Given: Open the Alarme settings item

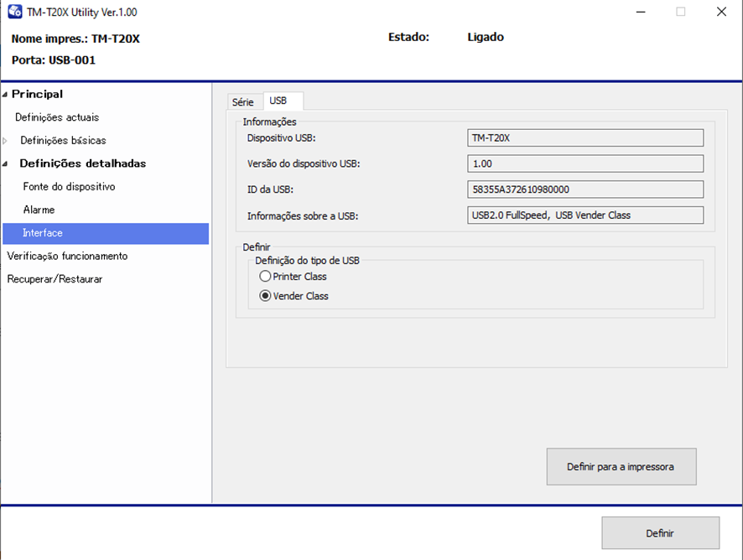Looking at the screenshot, I should coord(39,210).
